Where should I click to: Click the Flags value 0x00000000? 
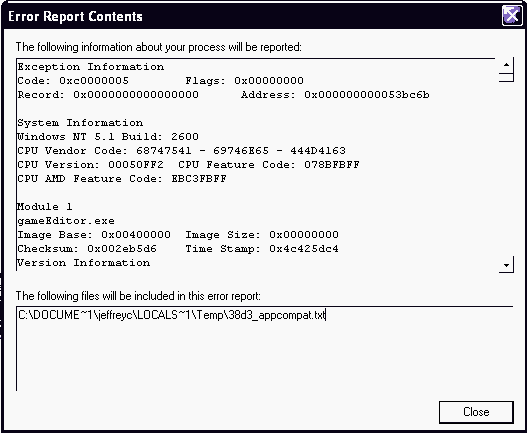click(x=269, y=81)
